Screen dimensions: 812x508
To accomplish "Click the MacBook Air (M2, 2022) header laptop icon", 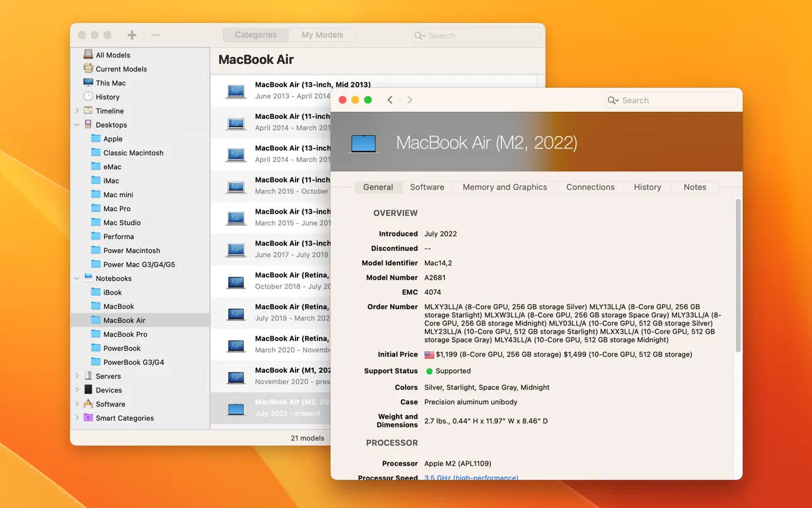I will pyautogui.click(x=363, y=143).
